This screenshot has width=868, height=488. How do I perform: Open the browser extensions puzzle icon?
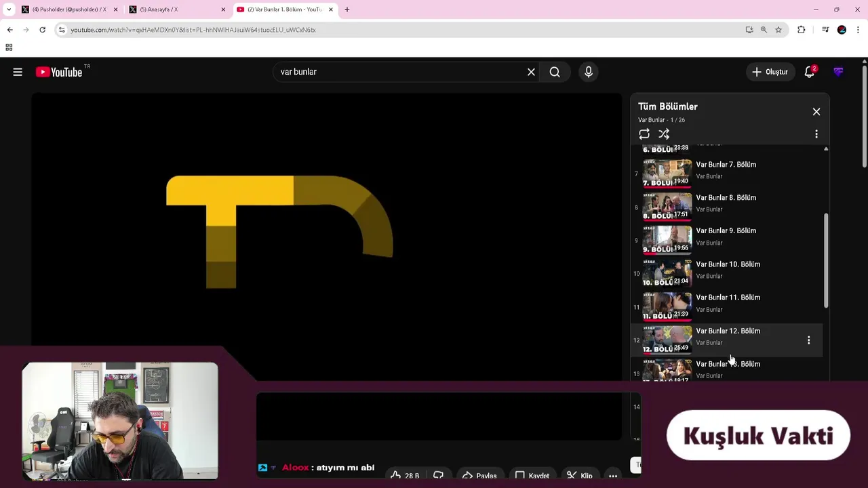click(802, 30)
